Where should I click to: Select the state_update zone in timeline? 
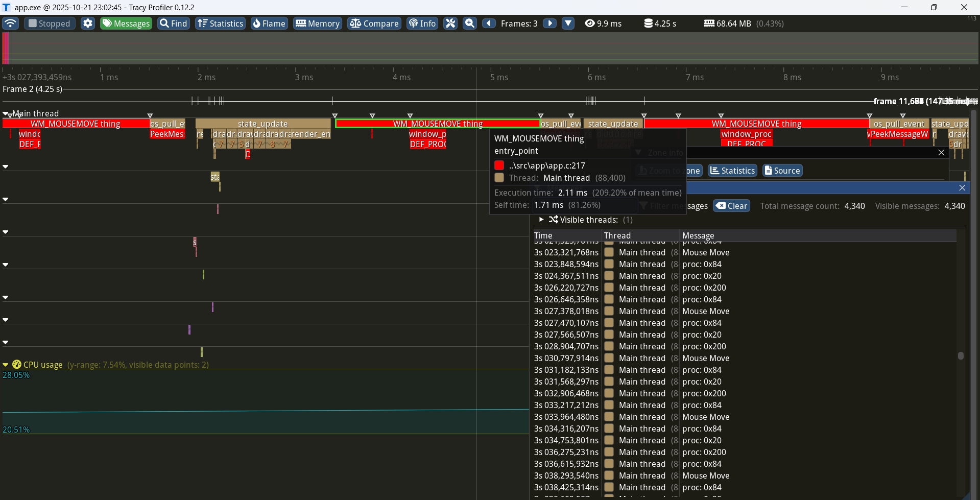coord(262,124)
